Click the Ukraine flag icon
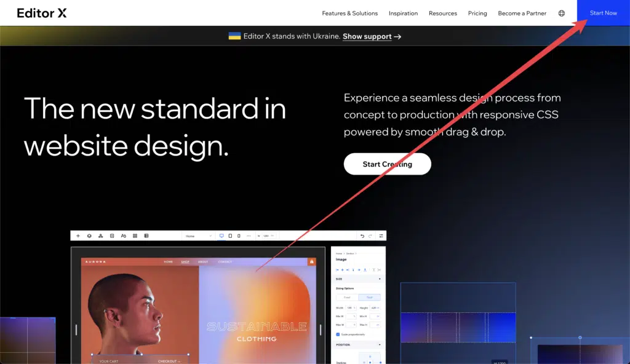The width and height of the screenshot is (630, 364). click(x=234, y=36)
